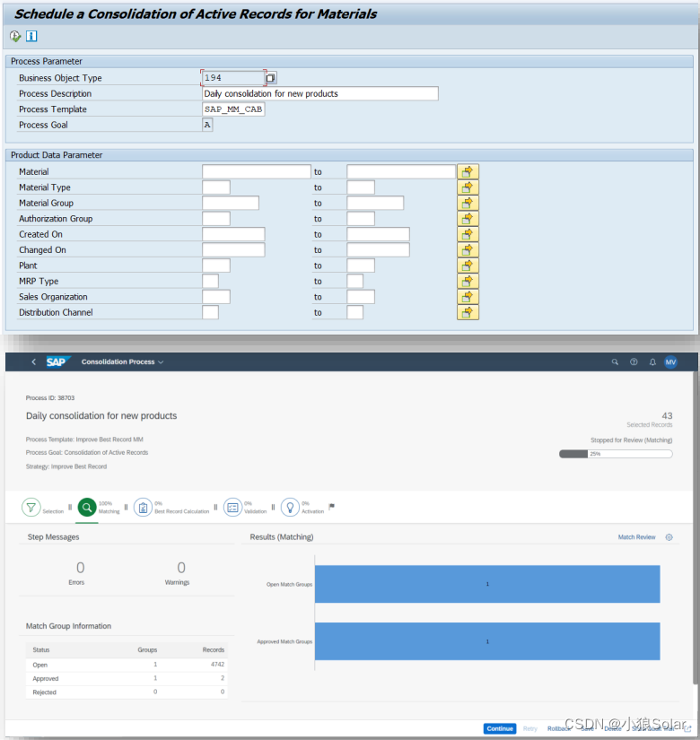The width and height of the screenshot is (700, 740).
Task: Open multiple selection for Material
Action: (468, 172)
